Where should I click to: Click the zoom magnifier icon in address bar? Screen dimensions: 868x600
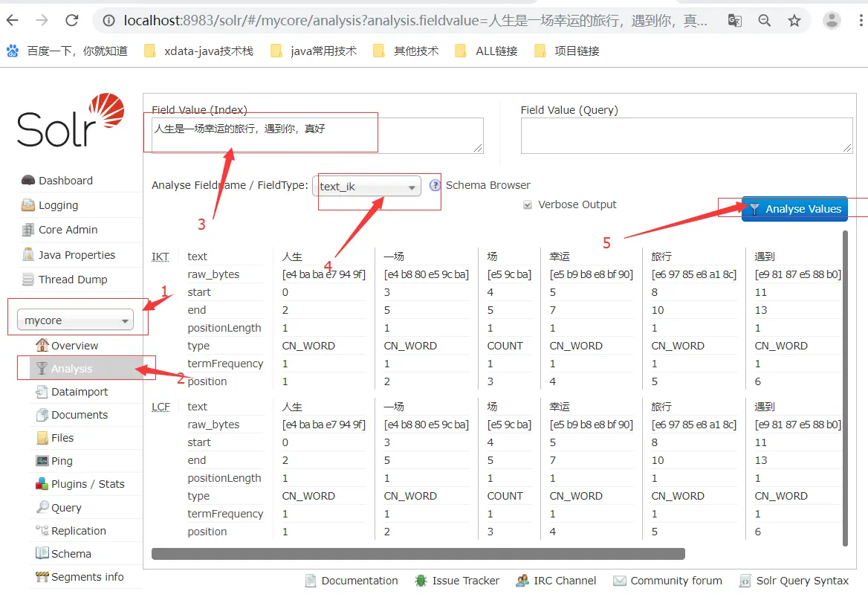tap(765, 21)
